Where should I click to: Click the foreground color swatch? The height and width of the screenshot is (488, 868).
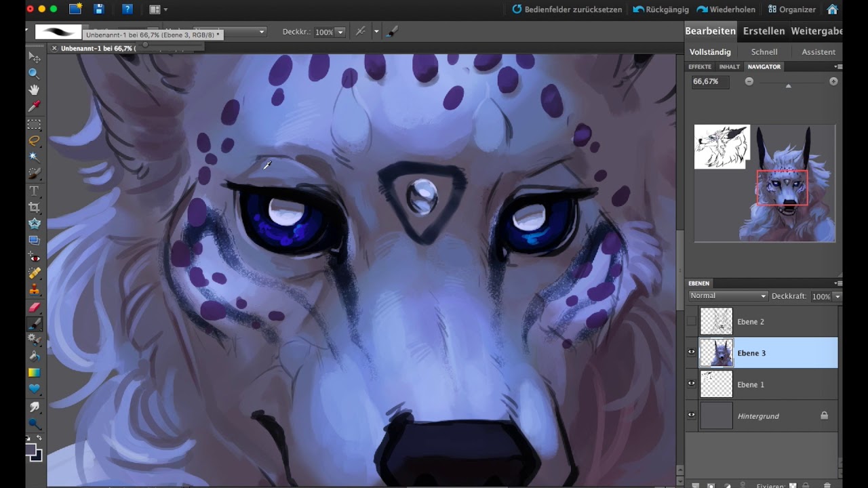(31, 450)
